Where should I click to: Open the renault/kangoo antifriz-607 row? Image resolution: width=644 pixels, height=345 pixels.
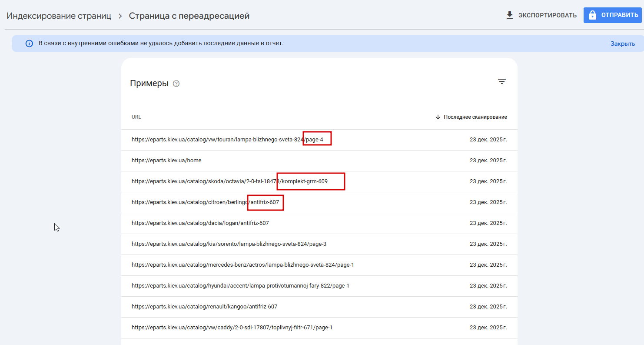click(x=319, y=307)
